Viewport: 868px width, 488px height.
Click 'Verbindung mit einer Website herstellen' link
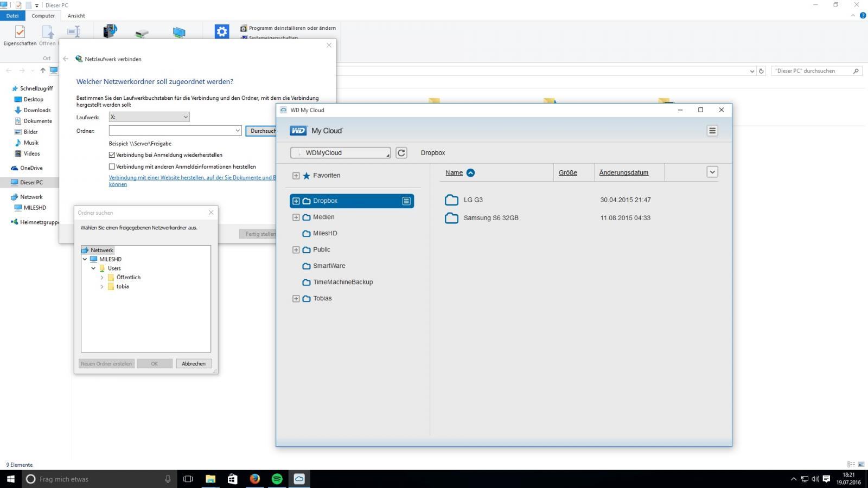(193, 181)
